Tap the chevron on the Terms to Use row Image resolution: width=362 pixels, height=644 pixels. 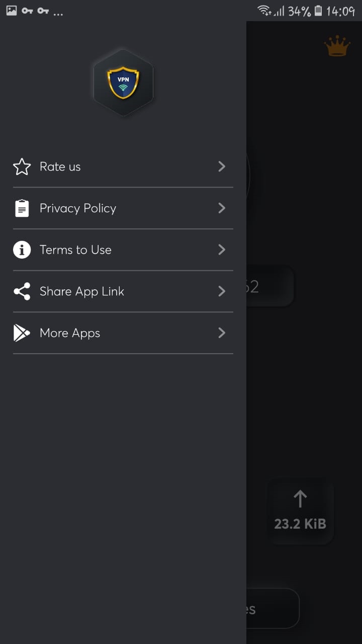pyautogui.click(x=222, y=250)
